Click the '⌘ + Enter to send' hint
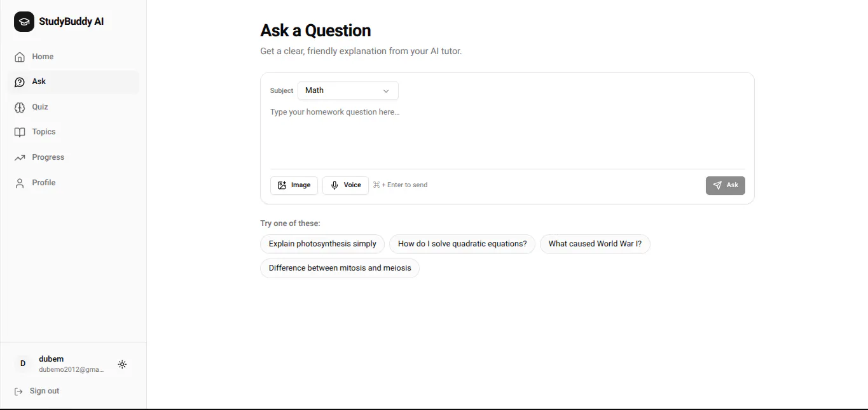 click(401, 185)
